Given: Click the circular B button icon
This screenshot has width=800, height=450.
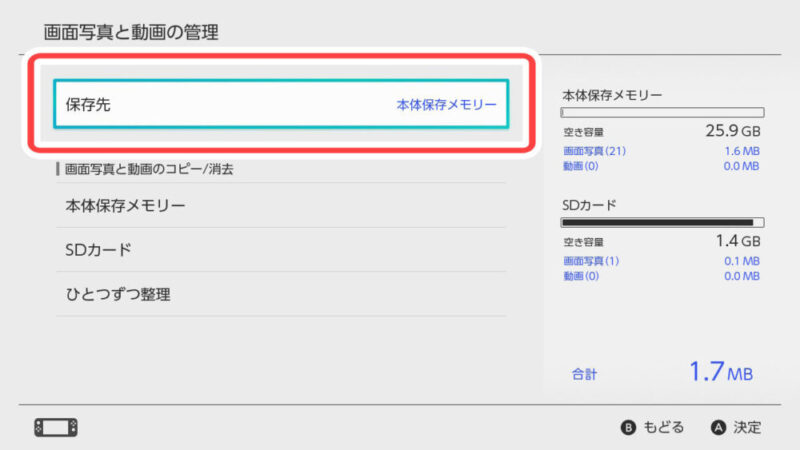Looking at the screenshot, I should click(x=629, y=427).
